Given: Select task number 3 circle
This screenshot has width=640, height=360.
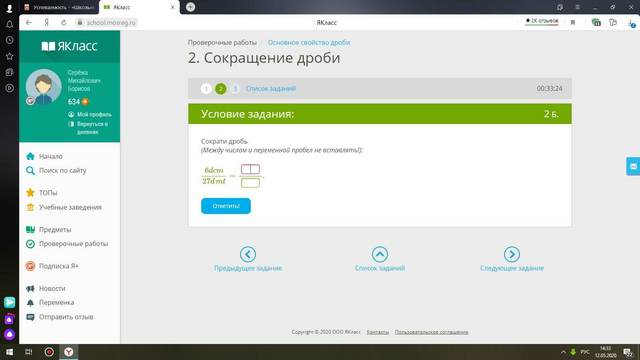Looking at the screenshot, I should click(x=235, y=89).
